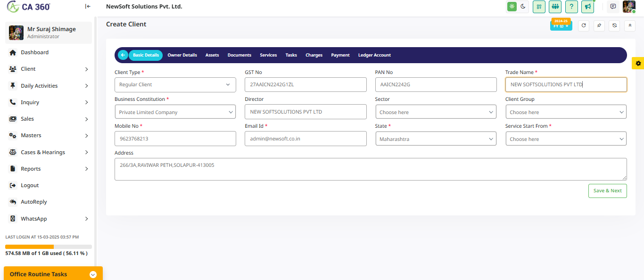
Task: Expand the Cases & Hearings sidebar menu
Action: point(48,152)
